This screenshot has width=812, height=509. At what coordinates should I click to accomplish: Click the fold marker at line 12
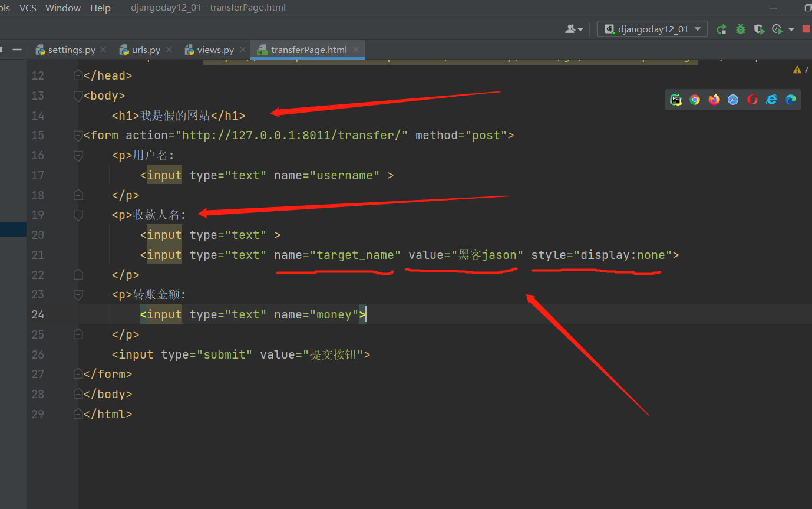(78, 75)
